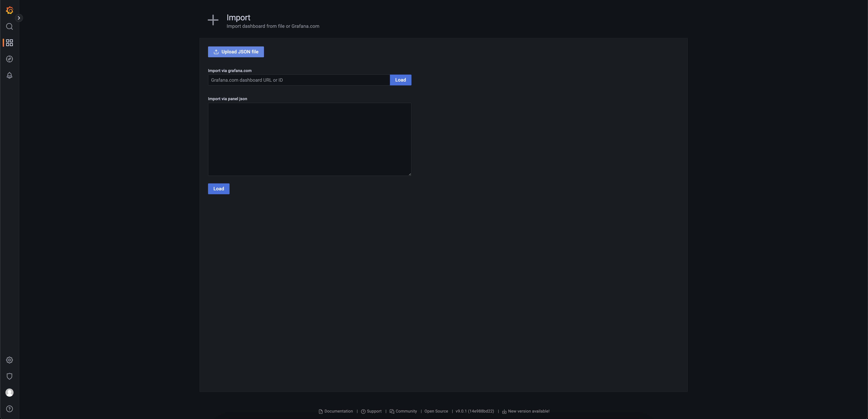Viewport: 868px width, 419px height.
Task: Open the Community footer link
Action: pos(406,411)
